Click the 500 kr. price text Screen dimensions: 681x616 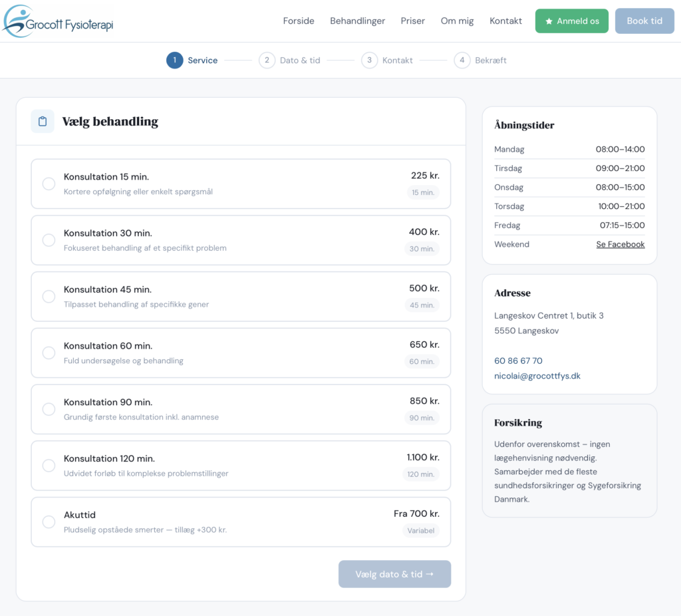[424, 288]
